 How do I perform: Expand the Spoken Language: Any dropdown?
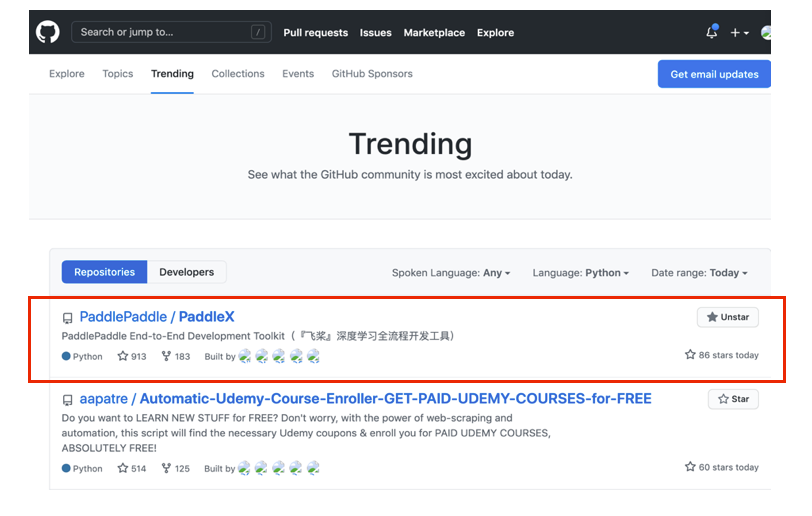click(x=451, y=273)
